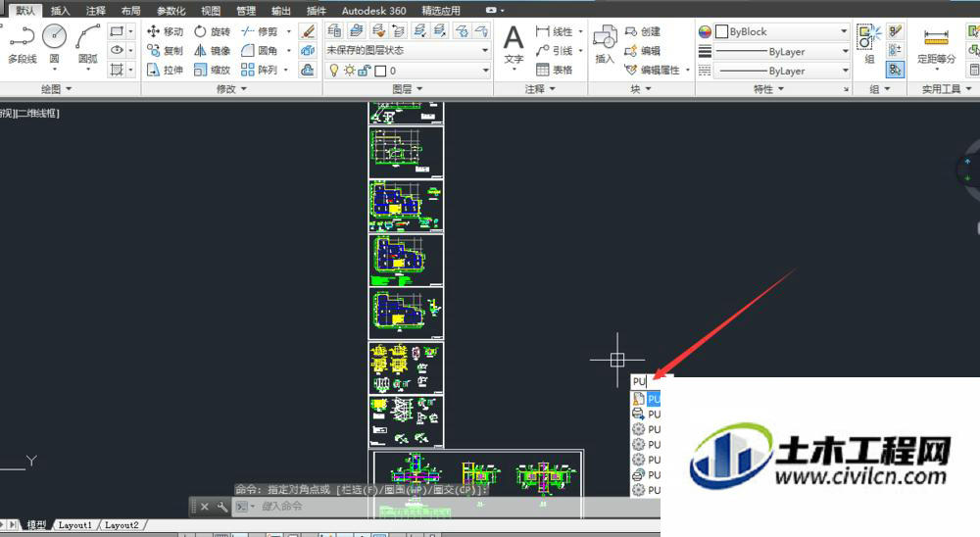Activate the Mirror (镜像) command
980x537 pixels.
[x=213, y=51]
